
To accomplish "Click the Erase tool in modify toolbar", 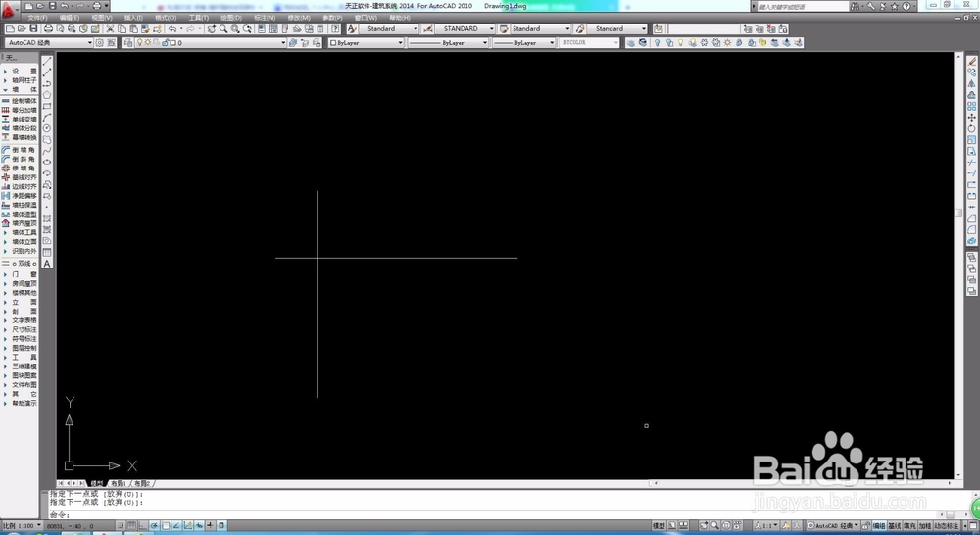I will coord(972,62).
